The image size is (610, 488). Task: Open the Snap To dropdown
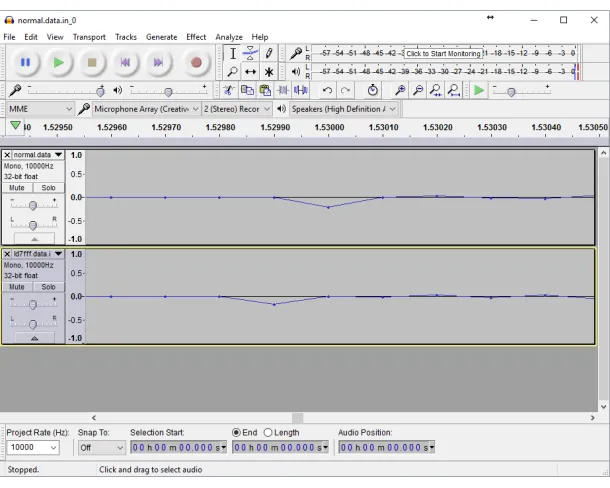point(101,448)
